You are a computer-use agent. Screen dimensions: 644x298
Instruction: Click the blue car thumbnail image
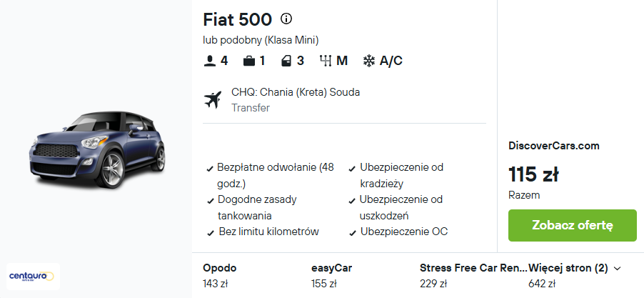tap(97, 149)
